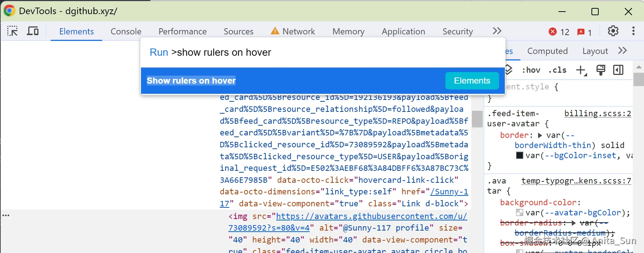
Task: Toggle the computed styles sidebar icon
Action: point(618,70)
